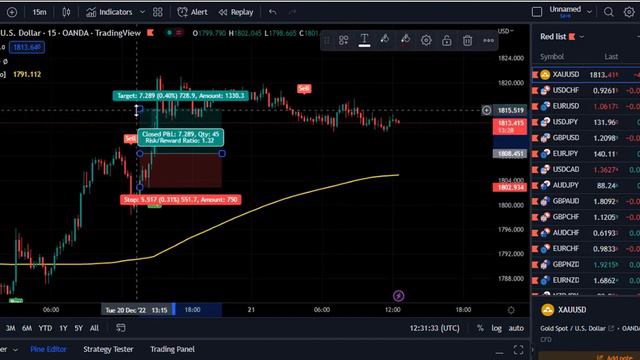Open the quick search magnifier
Screen dimensions: 640x360
coord(609,12)
